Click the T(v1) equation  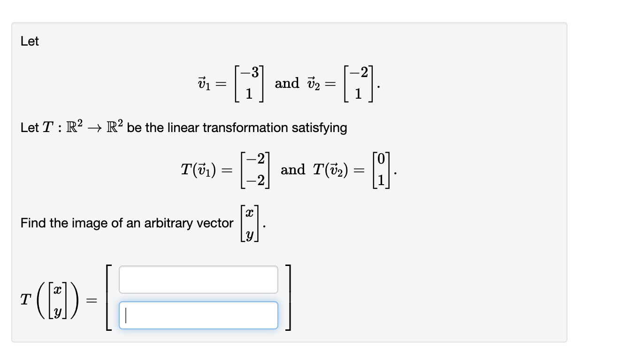[x=225, y=169]
